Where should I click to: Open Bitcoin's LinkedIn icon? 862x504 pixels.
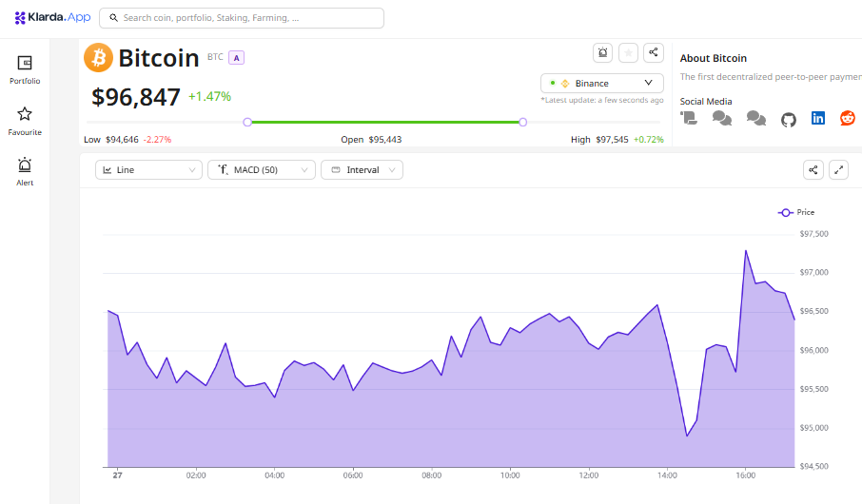coord(818,118)
